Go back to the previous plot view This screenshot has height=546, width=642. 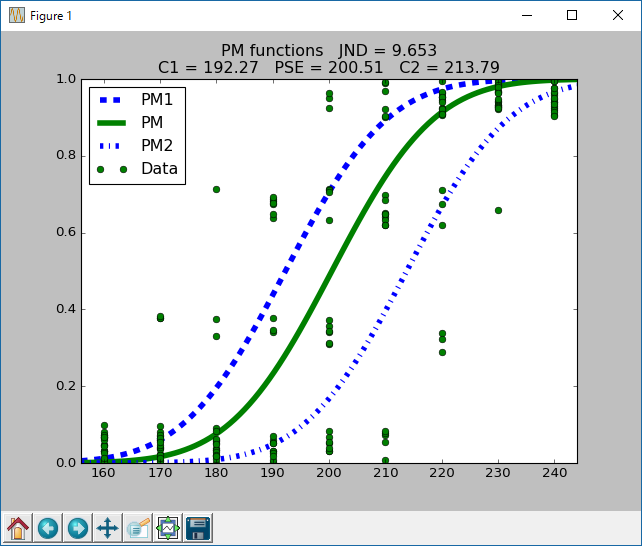[x=47, y=527]
